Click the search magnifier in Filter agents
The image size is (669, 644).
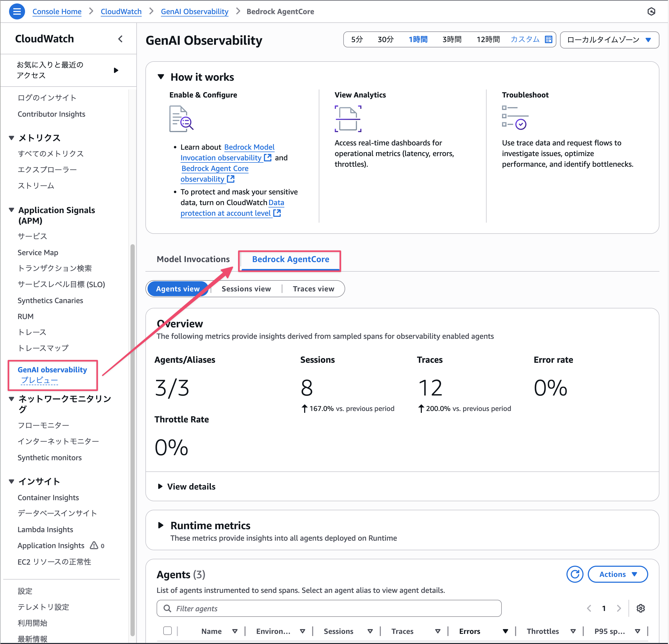pyautogui.click(x=167, y=608)
